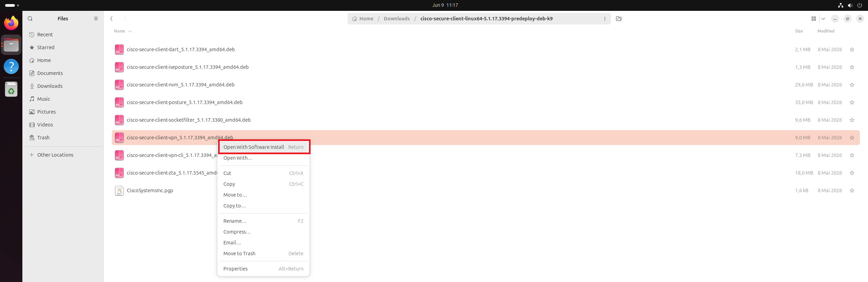Star the cisco-secure-client-iseposture file
This screenshot has height=282, width=868.
click(x=852, y=67)
